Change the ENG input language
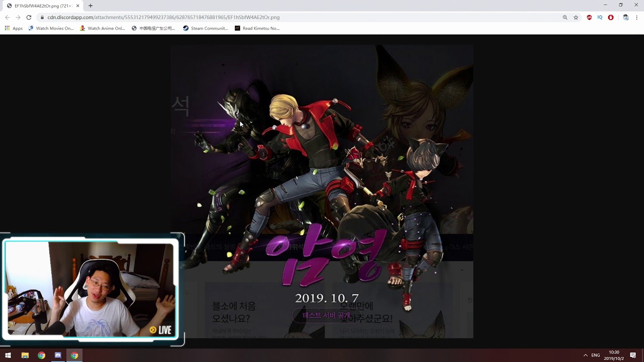644x362 pixels. click(596, 355)
